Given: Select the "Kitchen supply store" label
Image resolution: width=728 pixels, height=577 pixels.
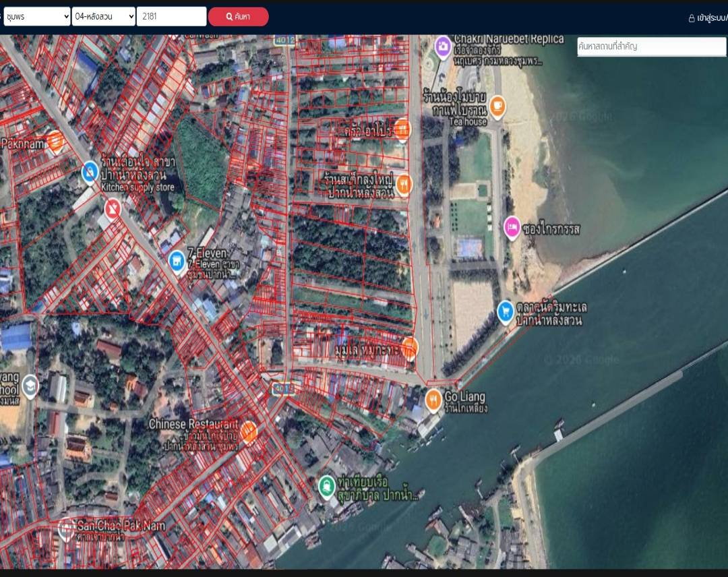Looking at the screenshot, I should click(138, 187).
